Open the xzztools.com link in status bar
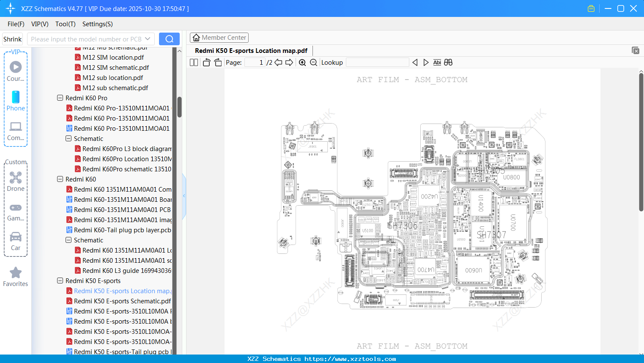Screen dimensions: 644x363 coord(350,359)
